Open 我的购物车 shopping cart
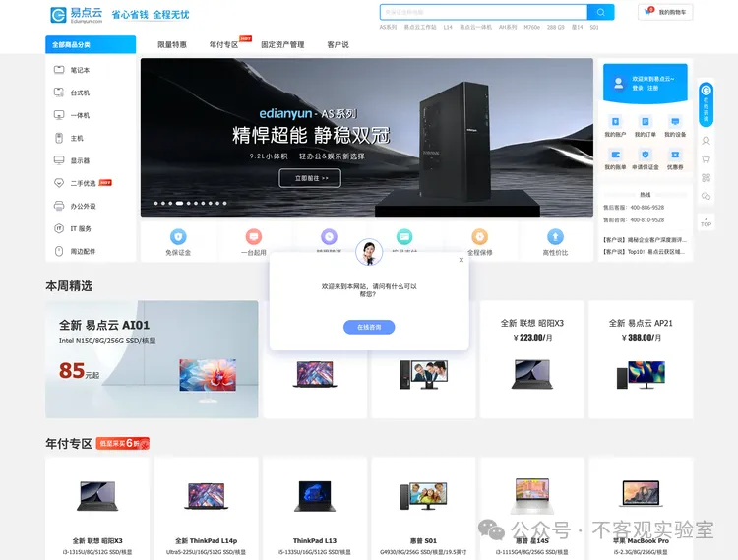Image resolution: width=738 pixels, height=560 pixels. pos(665,12)
